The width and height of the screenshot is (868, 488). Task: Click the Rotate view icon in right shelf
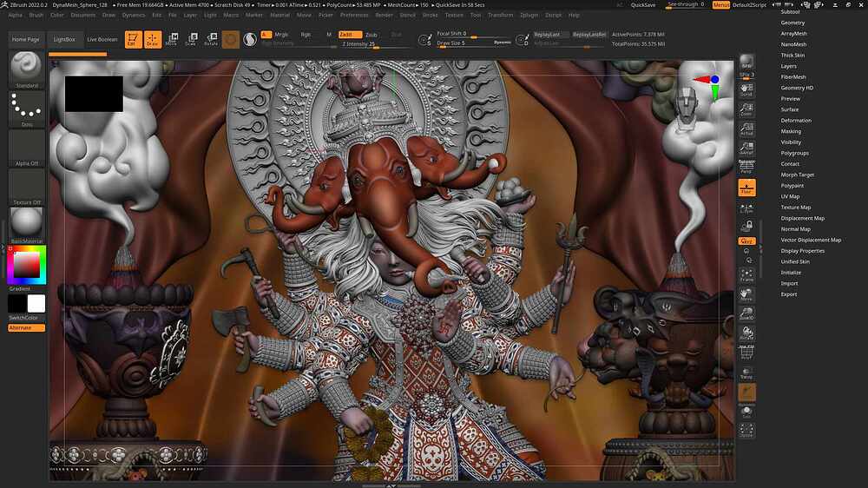746,333
